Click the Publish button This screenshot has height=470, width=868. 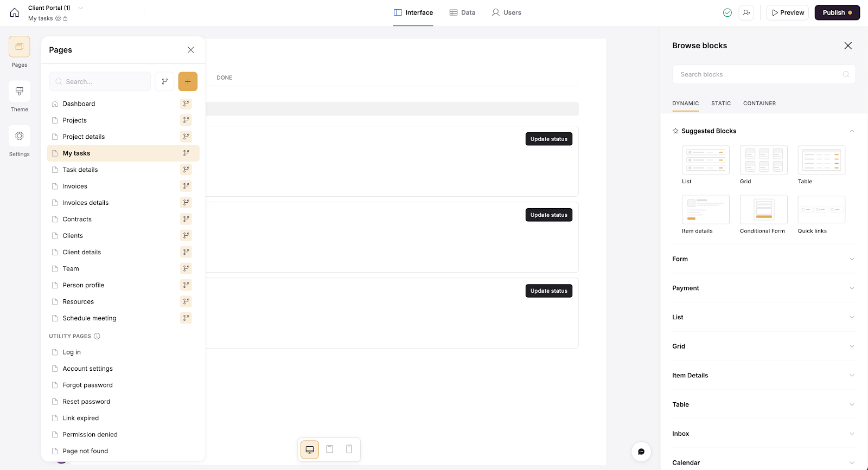click(x=837, y=12)
